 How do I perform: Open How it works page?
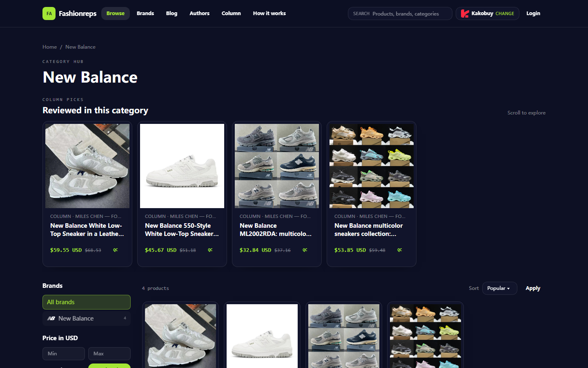point(269,13)
